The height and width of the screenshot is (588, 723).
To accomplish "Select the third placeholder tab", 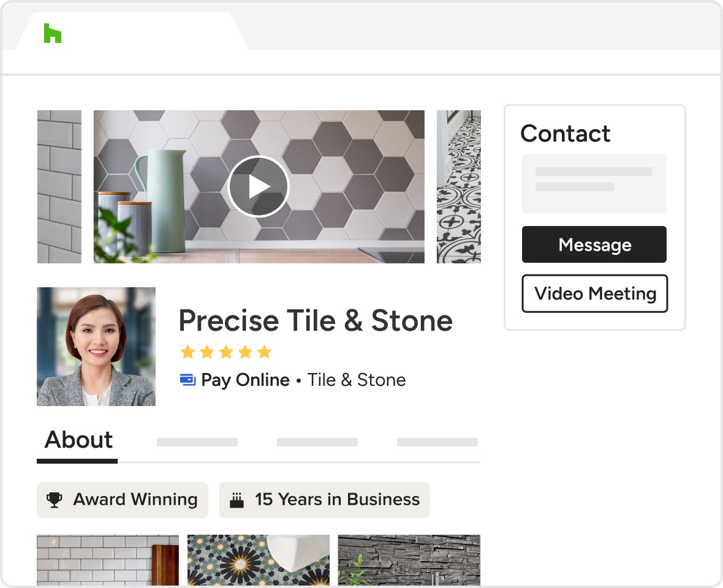I will pos(317,442).
